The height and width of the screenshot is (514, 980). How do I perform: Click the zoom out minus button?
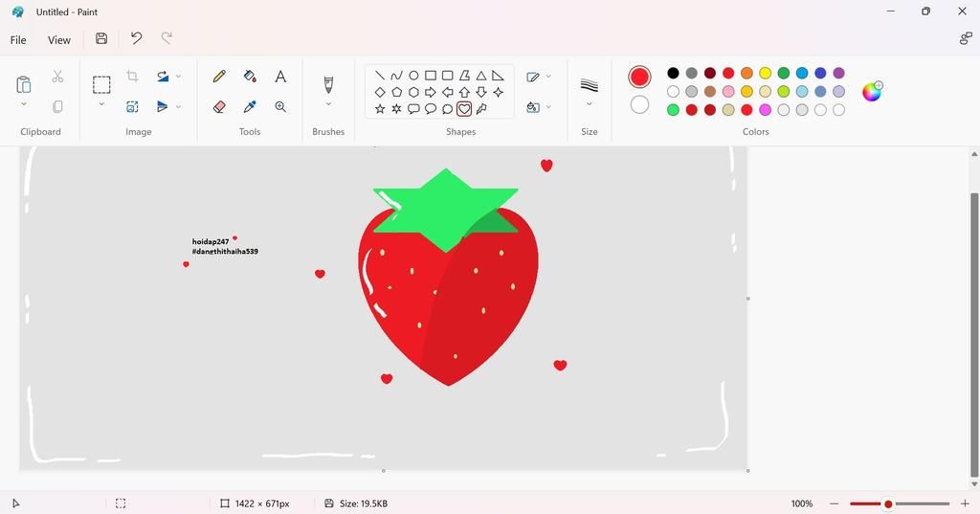point(834,503)
